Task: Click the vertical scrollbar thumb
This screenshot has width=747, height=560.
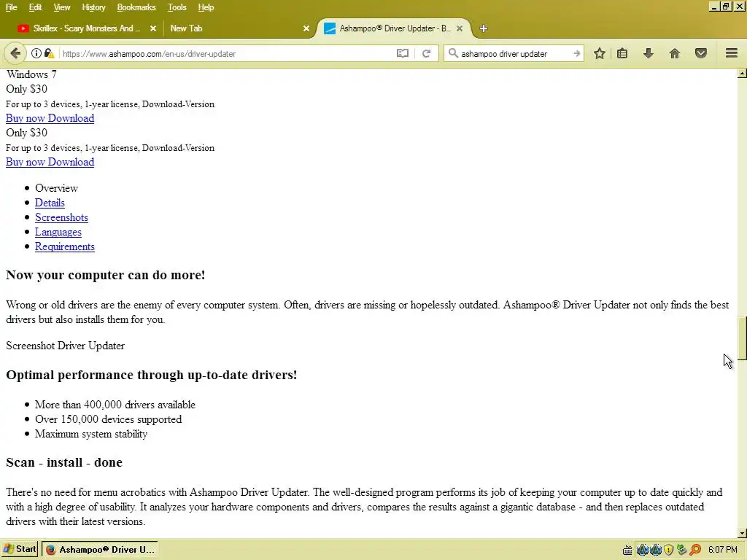Action: [x=742, y=338]
